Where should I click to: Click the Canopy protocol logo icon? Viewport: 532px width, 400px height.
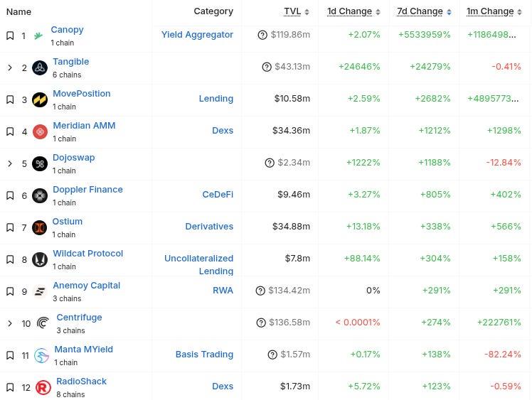(x=38, y=36)
